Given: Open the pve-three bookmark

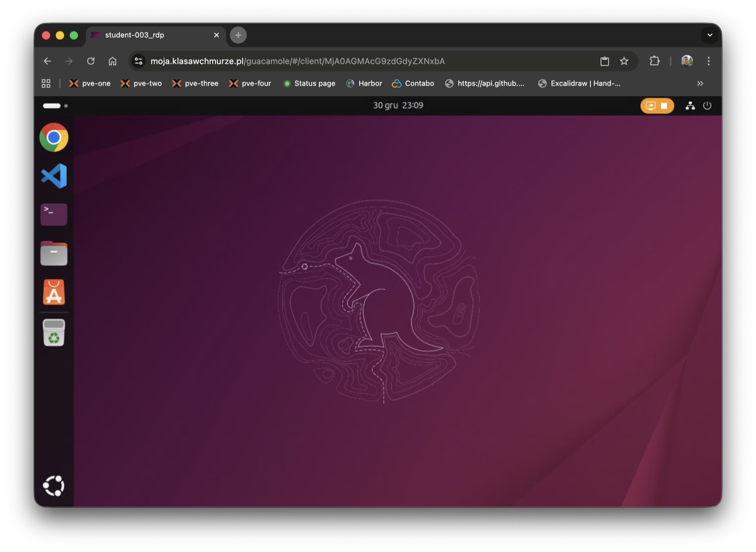Looking at the screenshot, I should tap(195, 83).
